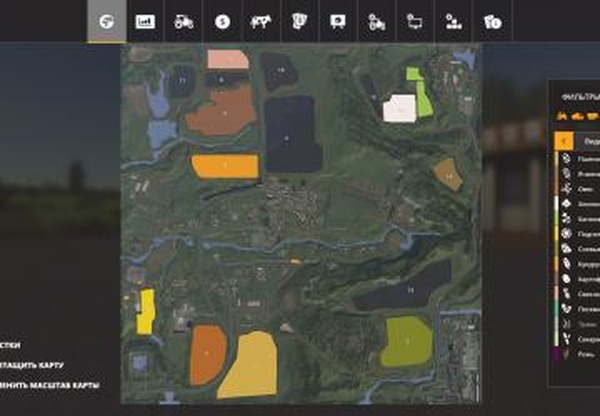Select the dark field beside the river, lower right
This screenshot has height=416, width=600.
click(x=406, y=289)
